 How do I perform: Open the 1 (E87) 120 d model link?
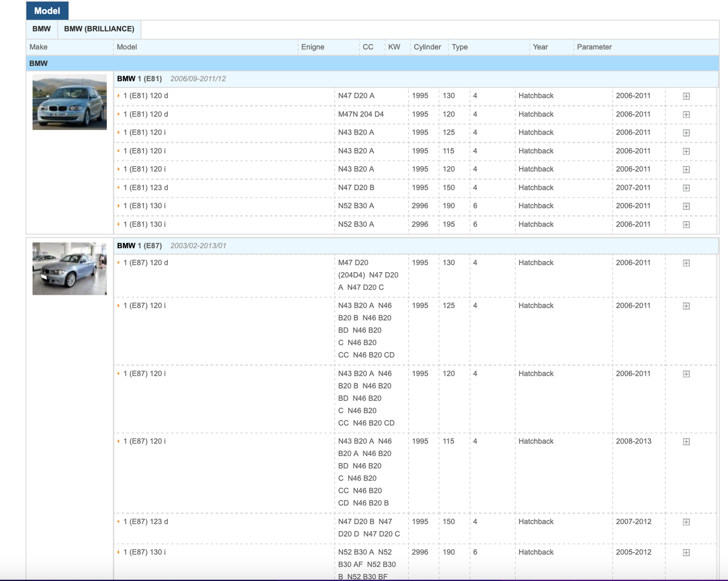click(146, 263)
